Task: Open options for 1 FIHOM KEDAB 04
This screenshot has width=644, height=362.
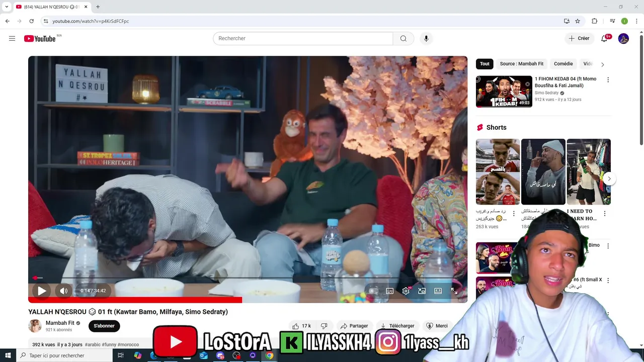Action: 608,80
